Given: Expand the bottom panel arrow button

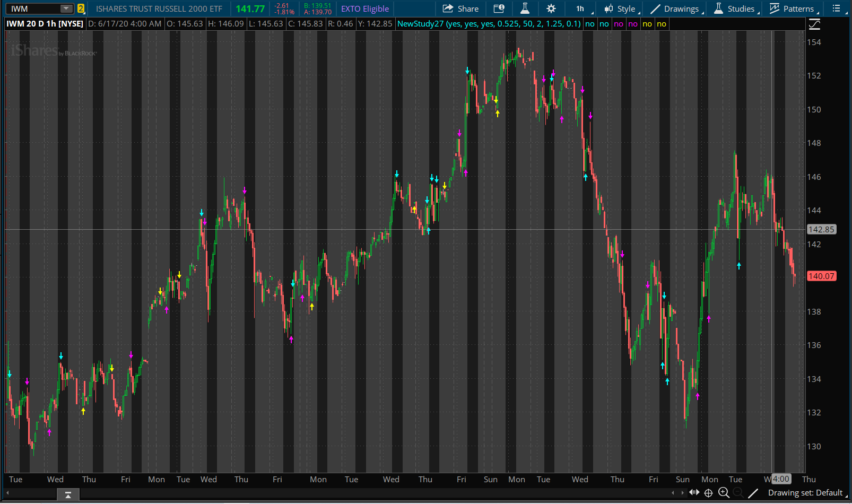Looking at the screenshot, I should (x=68, y=494).
